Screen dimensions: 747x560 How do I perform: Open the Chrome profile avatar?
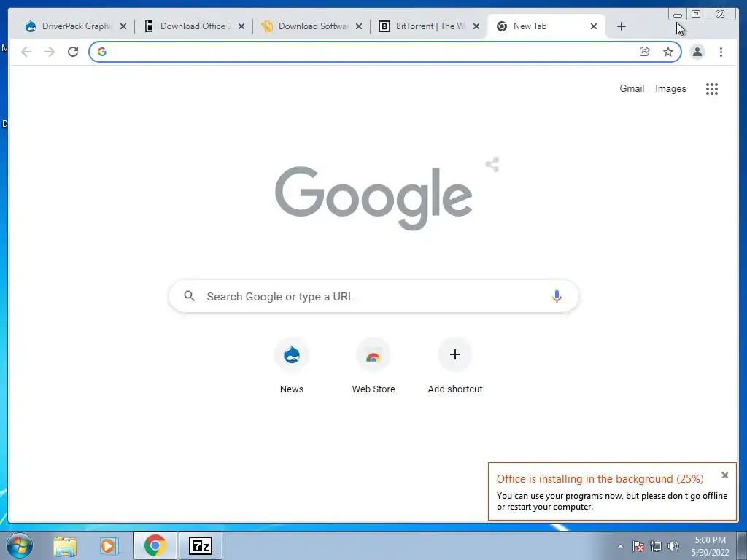(x=697, y=52)
